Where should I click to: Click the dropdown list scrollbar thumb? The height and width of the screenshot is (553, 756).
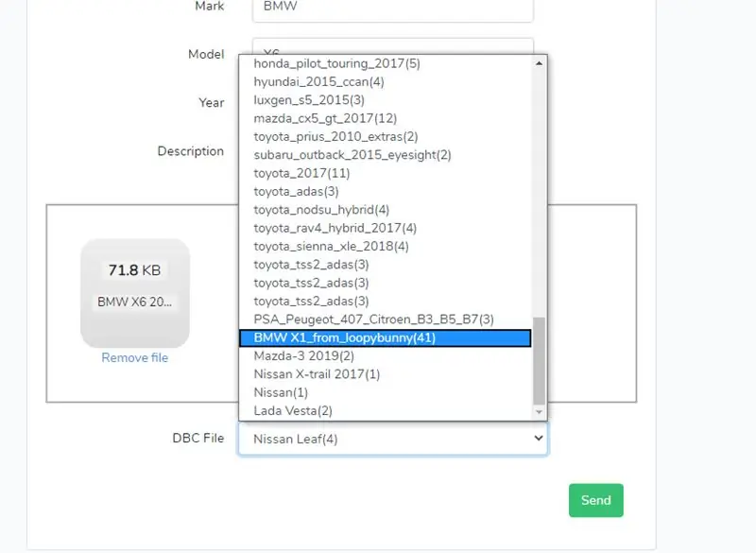coord(539,360)
